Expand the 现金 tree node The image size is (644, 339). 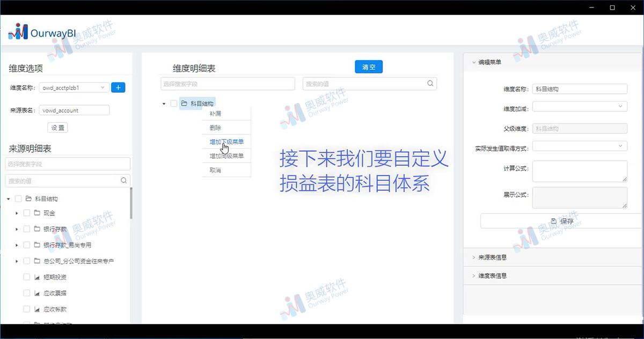tap(17, 213)
